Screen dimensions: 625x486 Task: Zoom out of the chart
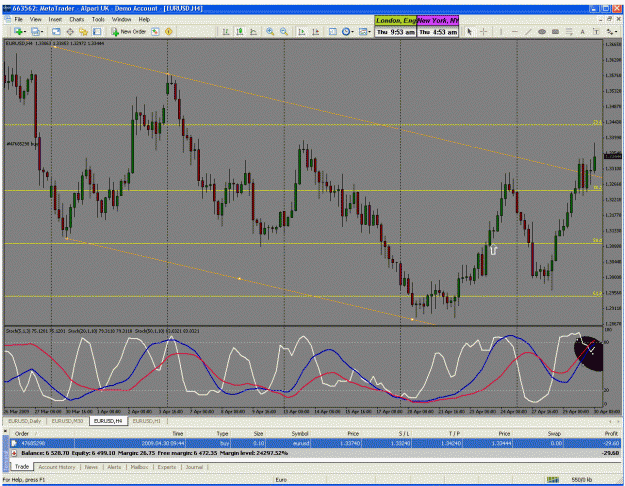(284, 31)
